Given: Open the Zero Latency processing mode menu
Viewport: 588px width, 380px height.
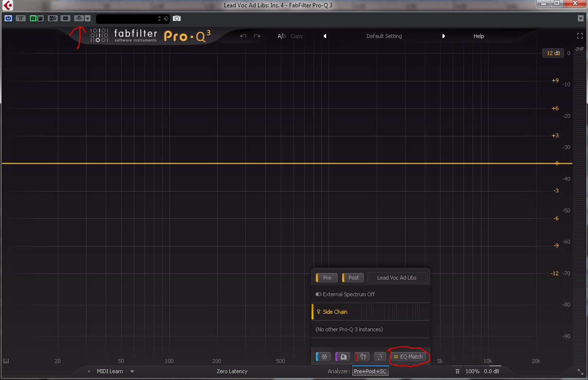Looking at the screenshot, I should [232, 371].
